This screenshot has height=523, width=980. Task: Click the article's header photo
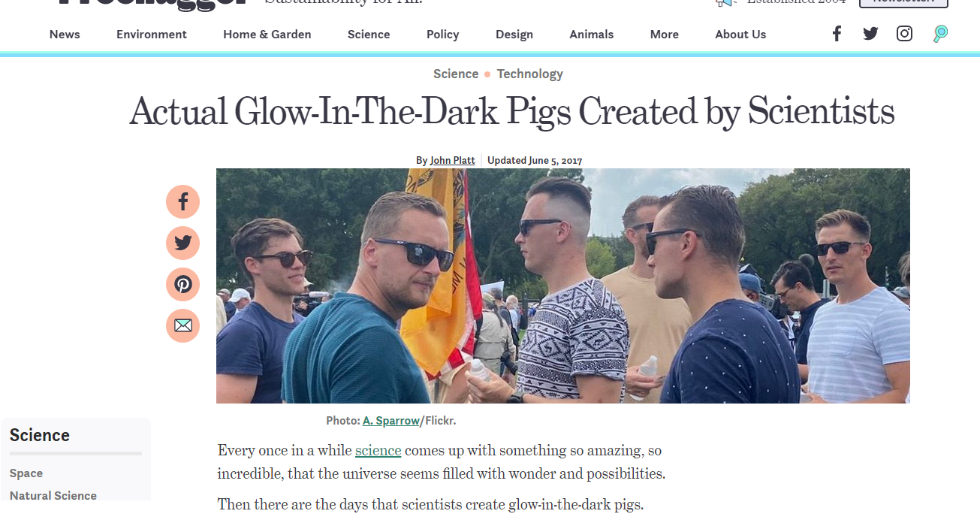pos(562,286)
